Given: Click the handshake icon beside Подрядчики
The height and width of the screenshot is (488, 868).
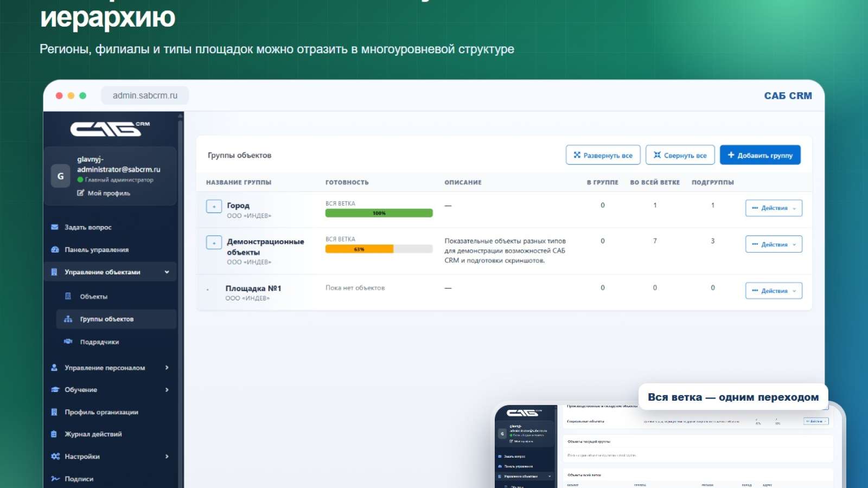Looking at the screenshot, I should click(68, 342).
